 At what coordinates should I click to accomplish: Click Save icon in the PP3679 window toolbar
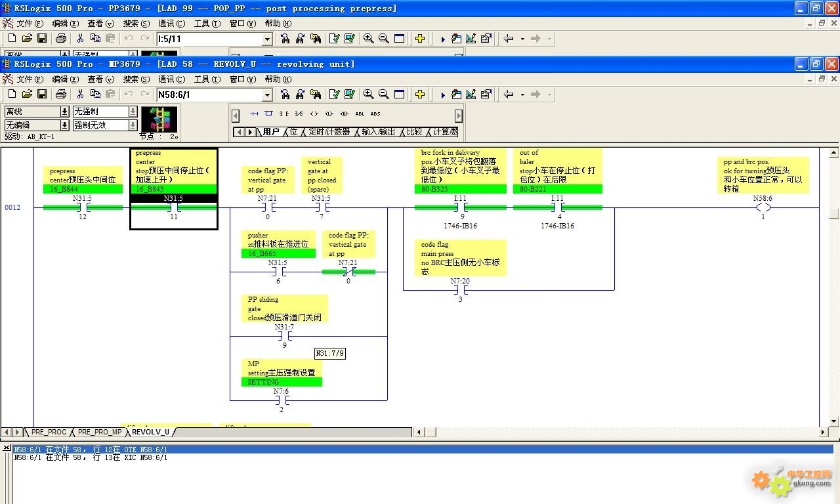coord(42,39)
